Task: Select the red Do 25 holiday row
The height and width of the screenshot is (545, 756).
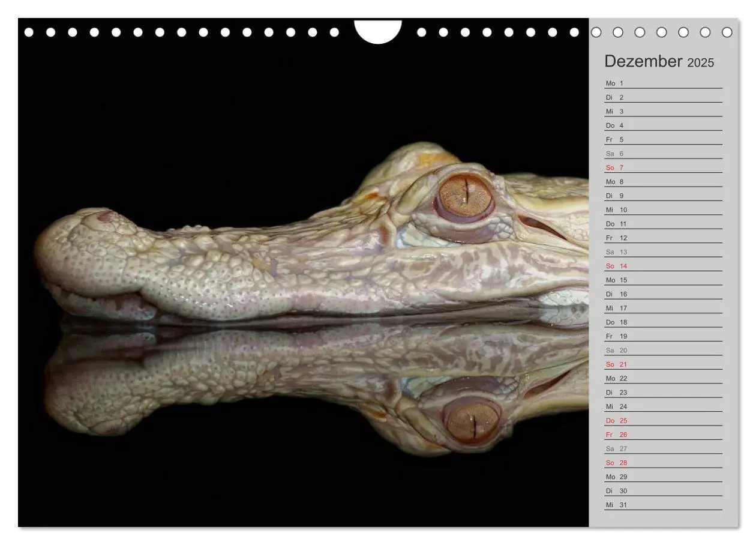Action: tap(664, 421)
